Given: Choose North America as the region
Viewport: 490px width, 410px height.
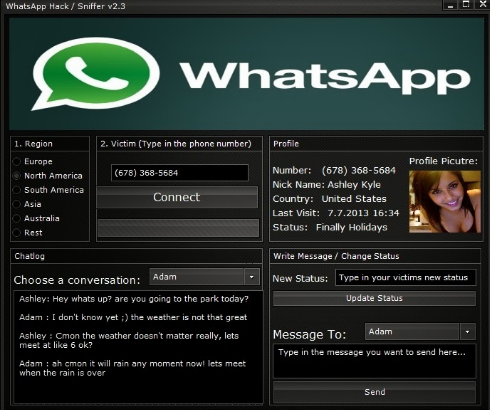Looking at the screenshot, I should pyautogui.click(x=17, y=176).
